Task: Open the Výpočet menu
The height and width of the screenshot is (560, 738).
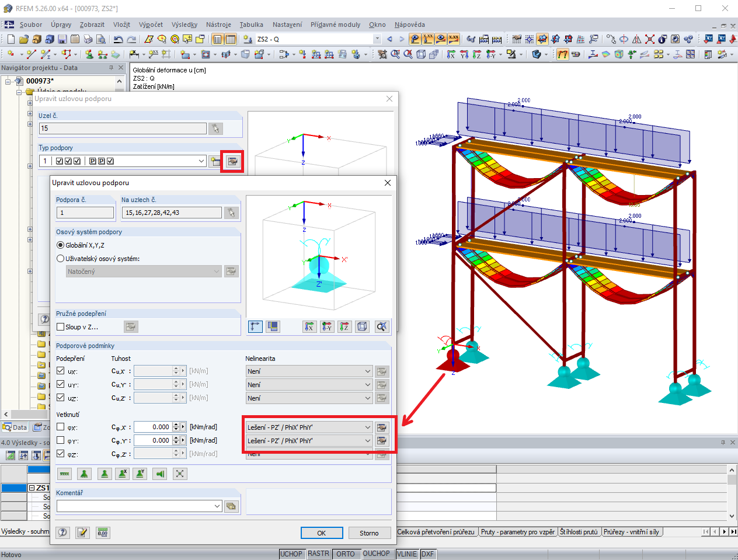Action: [x=151, y=25]
